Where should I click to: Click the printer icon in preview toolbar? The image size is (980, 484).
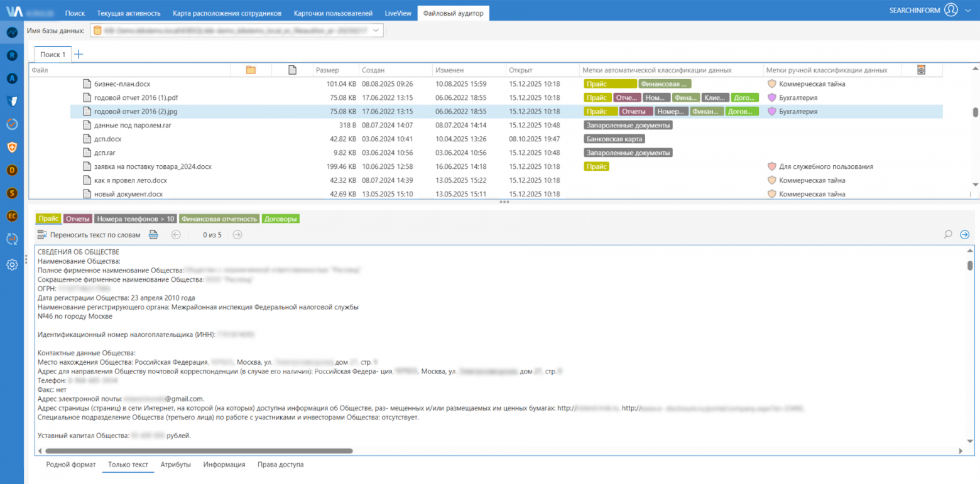[x=153, y=235]
